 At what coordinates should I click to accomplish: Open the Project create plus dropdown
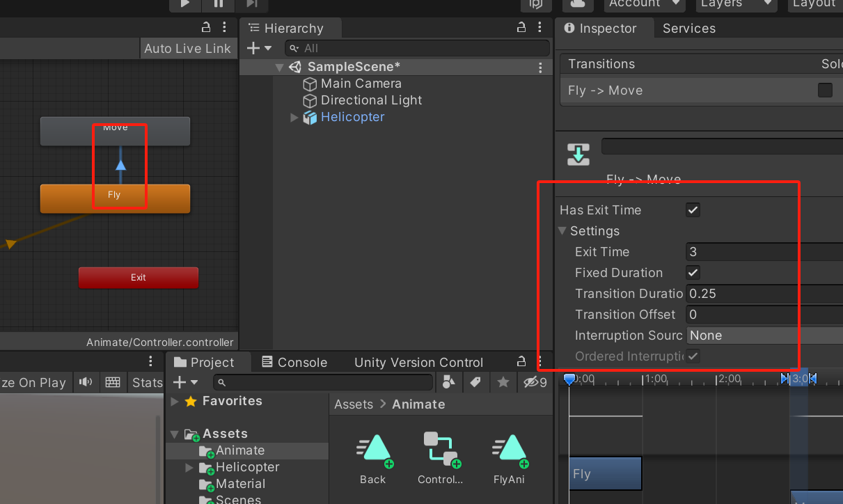(187, 382)
